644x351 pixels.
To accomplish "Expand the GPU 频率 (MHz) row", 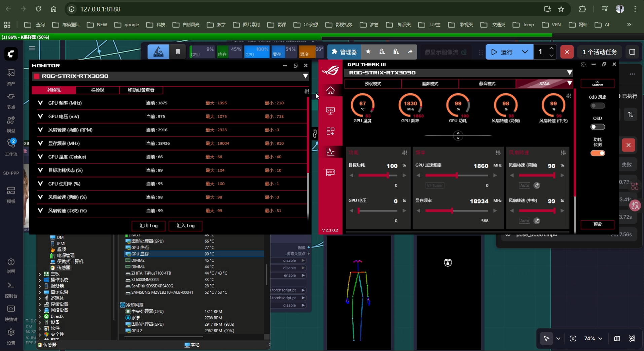I will tap(40, 103).
